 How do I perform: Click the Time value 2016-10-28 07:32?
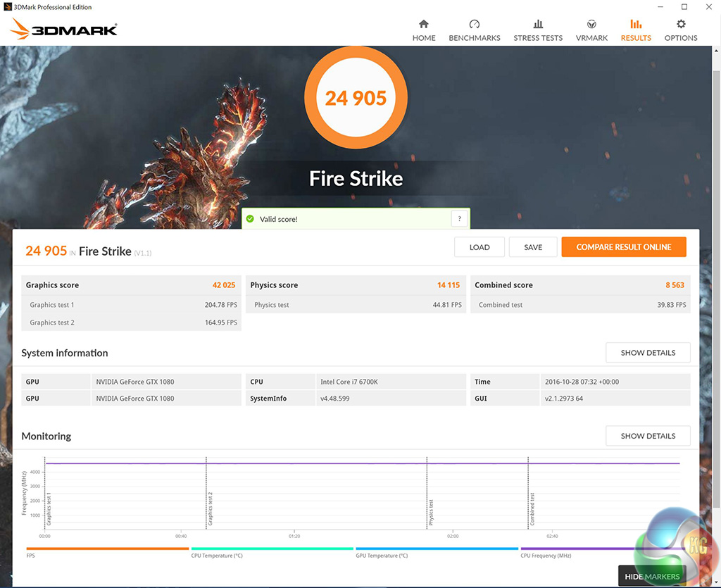tap(582, 382)
